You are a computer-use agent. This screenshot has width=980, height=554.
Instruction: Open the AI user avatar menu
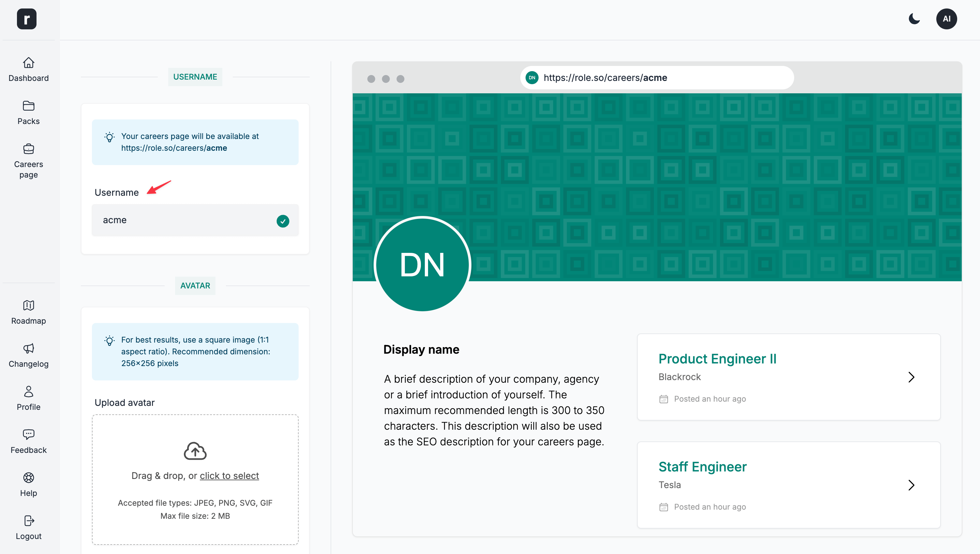[x=946, y=19]
